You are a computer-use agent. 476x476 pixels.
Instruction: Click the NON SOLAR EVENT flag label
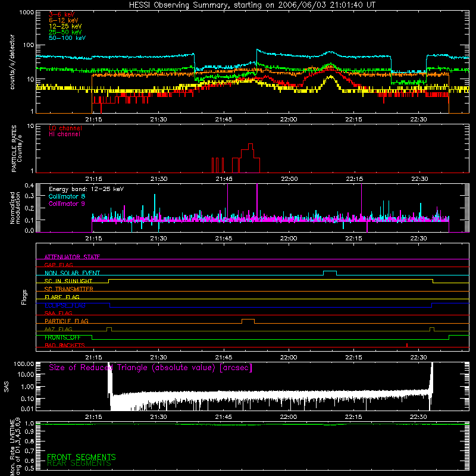72,273
